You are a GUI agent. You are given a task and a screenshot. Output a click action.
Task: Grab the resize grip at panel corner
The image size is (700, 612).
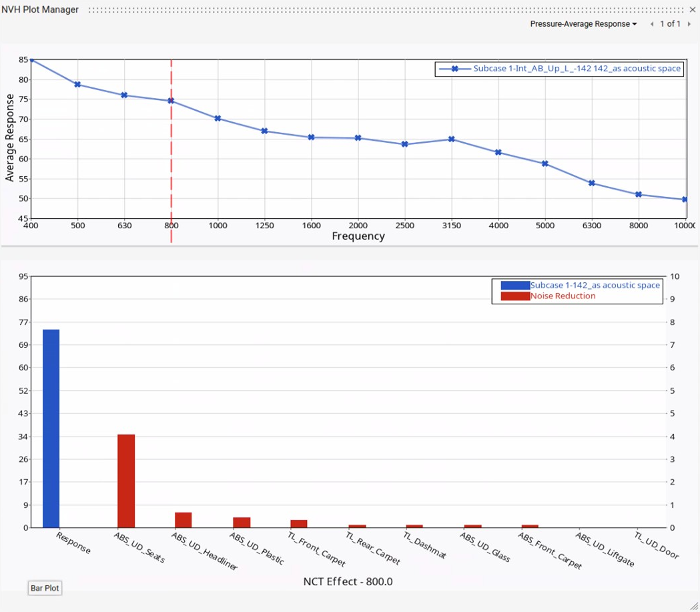[693, 605]
